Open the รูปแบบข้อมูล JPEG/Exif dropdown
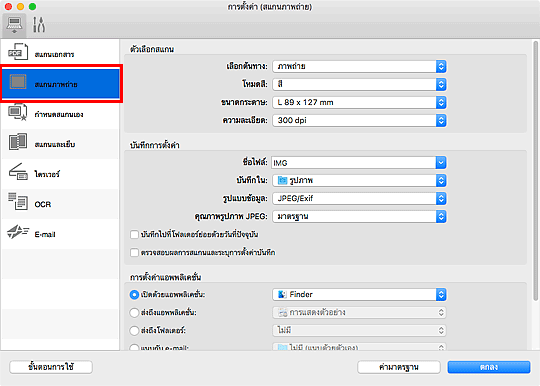This screenshot has width=540, height=386. click(x=359, y=198)
